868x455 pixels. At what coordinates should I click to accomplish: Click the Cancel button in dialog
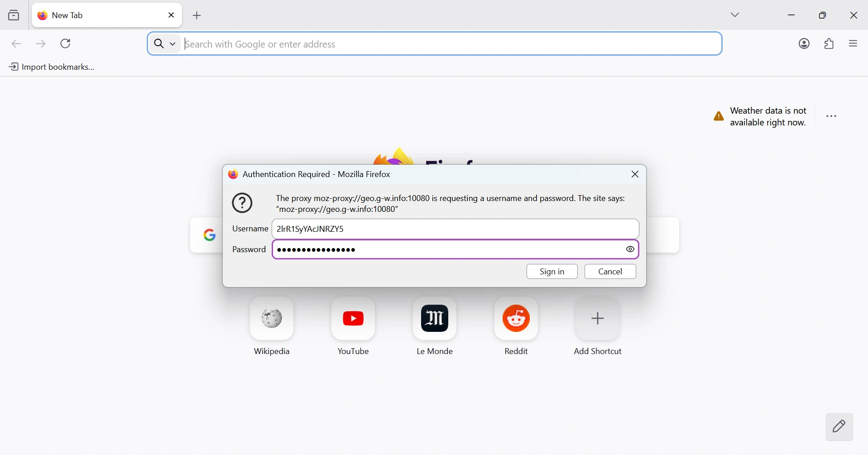(x=610, y=272)
